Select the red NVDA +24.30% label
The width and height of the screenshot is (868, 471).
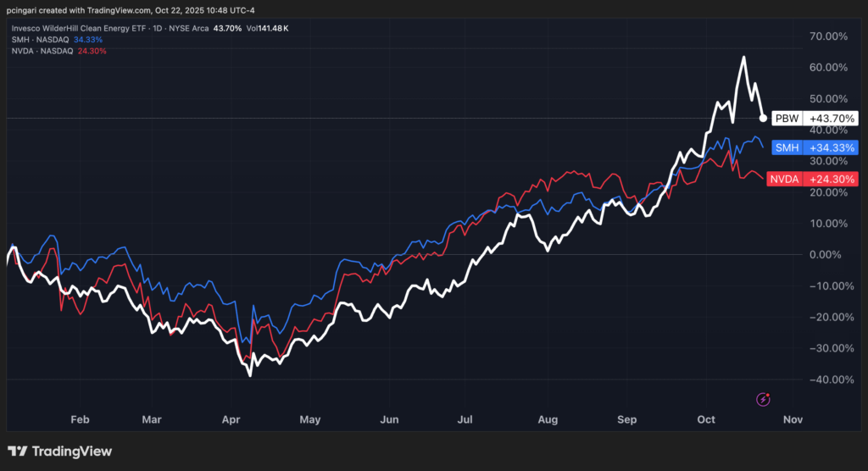(812, 179)
